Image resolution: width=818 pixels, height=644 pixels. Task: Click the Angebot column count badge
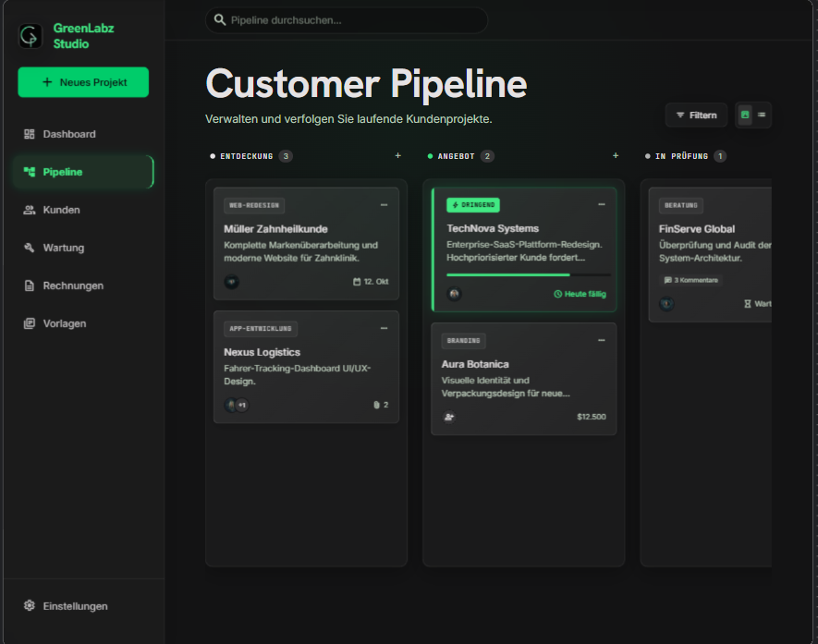tap(487, 156)
